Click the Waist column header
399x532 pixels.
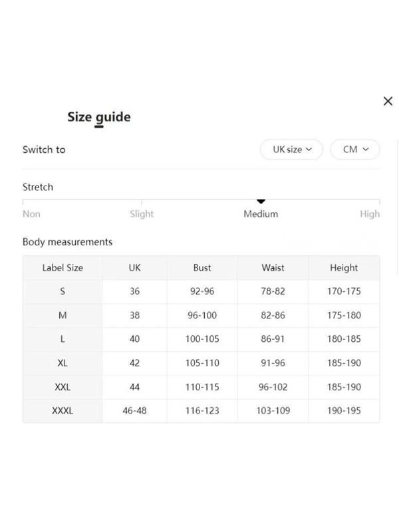(273, 268)
